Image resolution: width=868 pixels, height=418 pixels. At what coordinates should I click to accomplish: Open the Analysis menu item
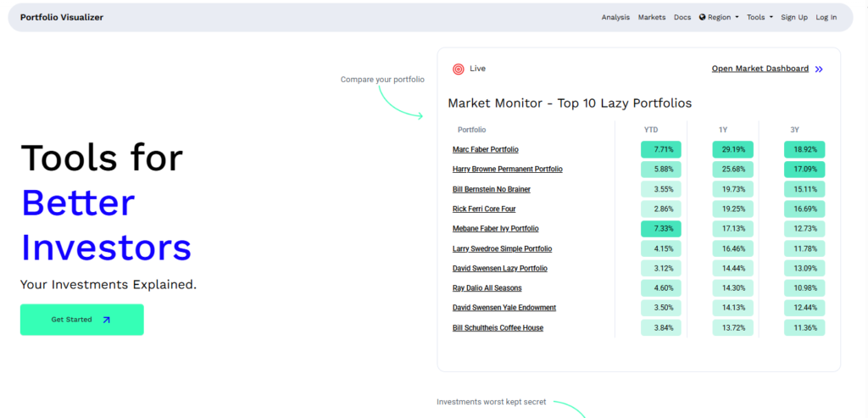[615, 17]
